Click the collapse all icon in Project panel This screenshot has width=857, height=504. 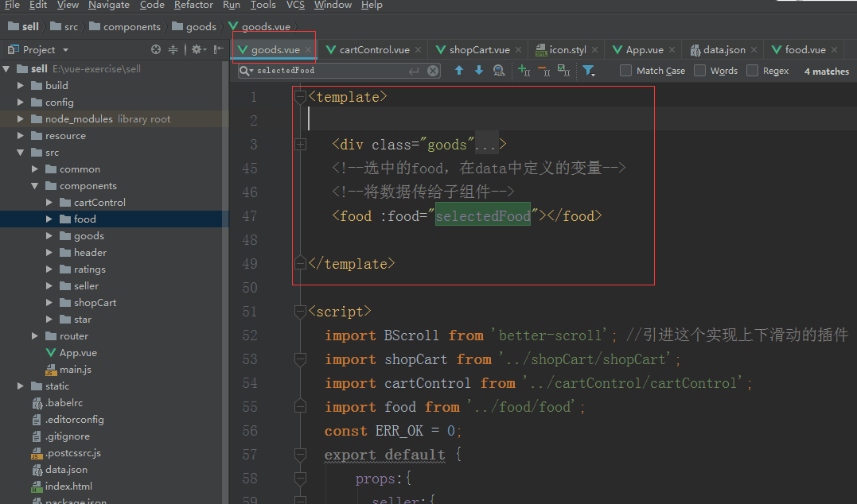click(173, 50)
